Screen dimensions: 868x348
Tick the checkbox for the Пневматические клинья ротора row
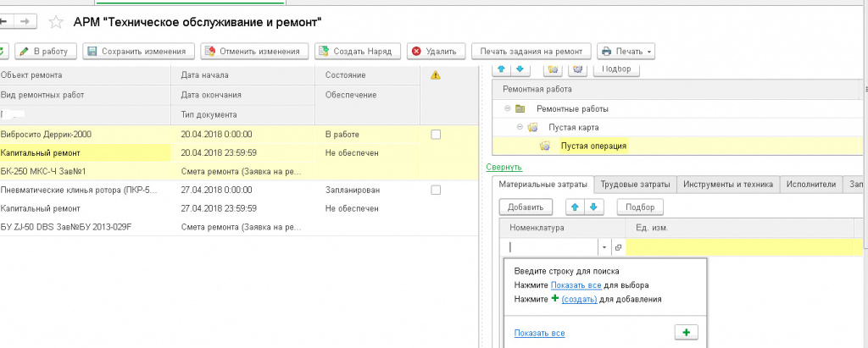pyautogui.click(x=436, y=190)
